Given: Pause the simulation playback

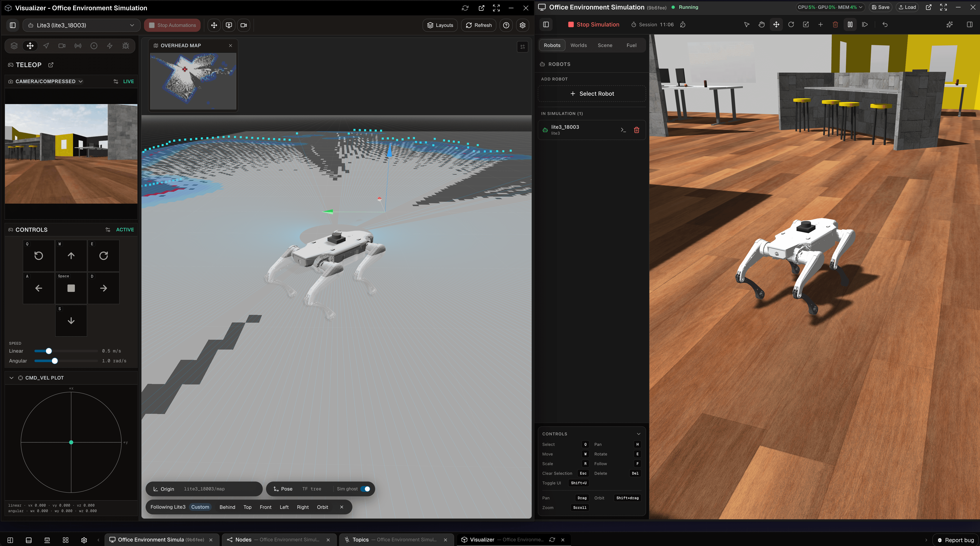Looking at the screenshot, I should [850, 24].
